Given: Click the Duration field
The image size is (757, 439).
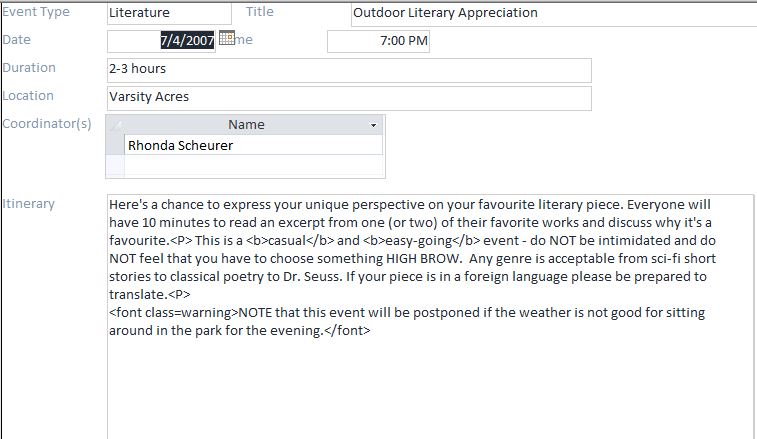Looking at the screenshot, I should 349,70.
